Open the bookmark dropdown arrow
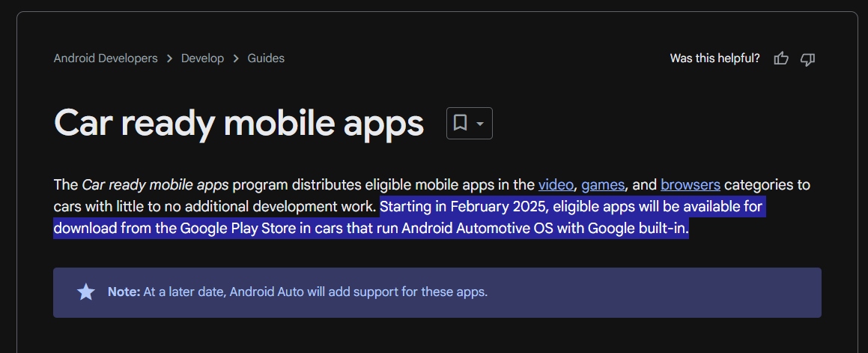Image resolution: width=868 pixels, height=353 pixels. (x=480, y=123)
